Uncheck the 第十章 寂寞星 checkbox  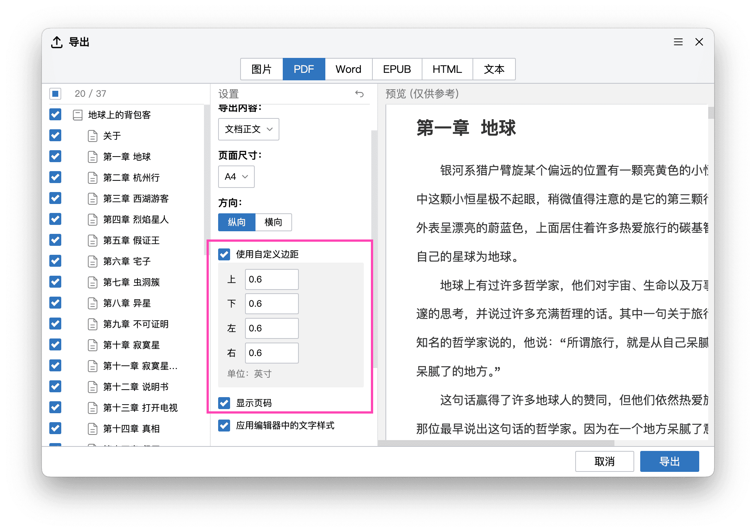[55, 344]
